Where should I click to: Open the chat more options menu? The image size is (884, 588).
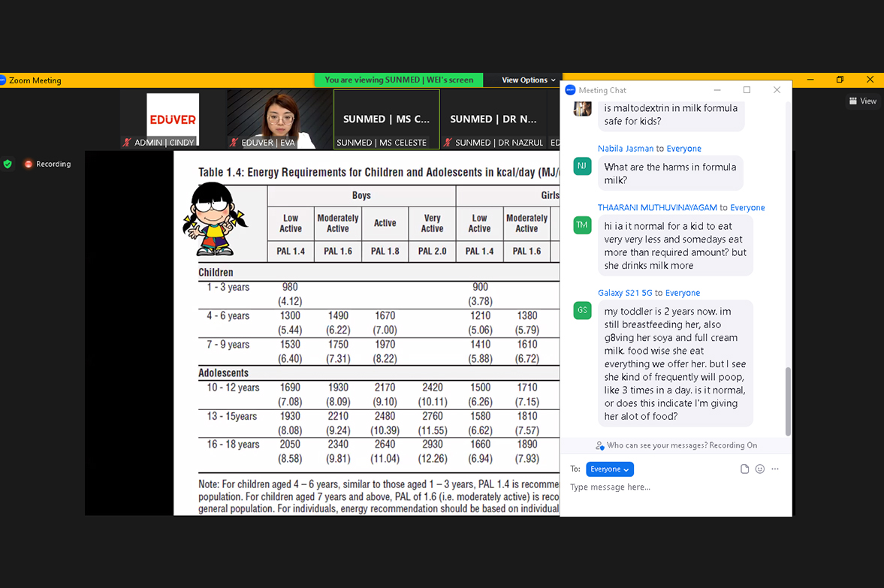point(775,469)
